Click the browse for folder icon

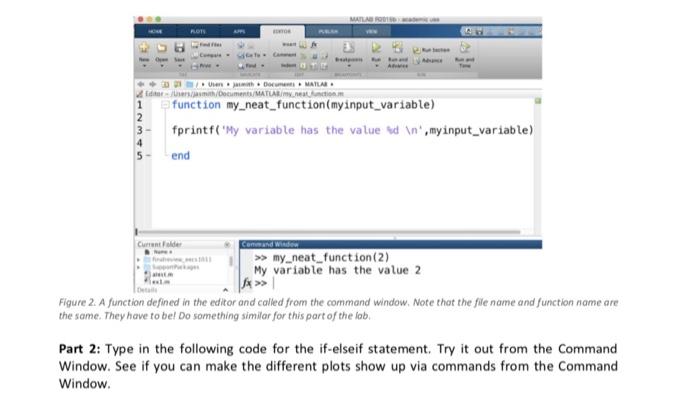177,84
